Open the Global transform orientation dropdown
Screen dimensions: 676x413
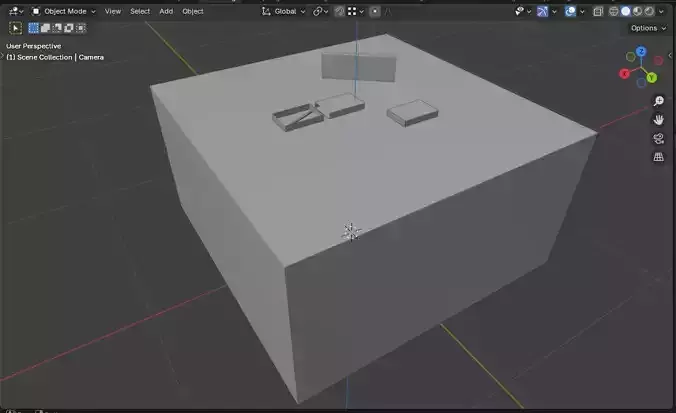[x=283, y=11]
